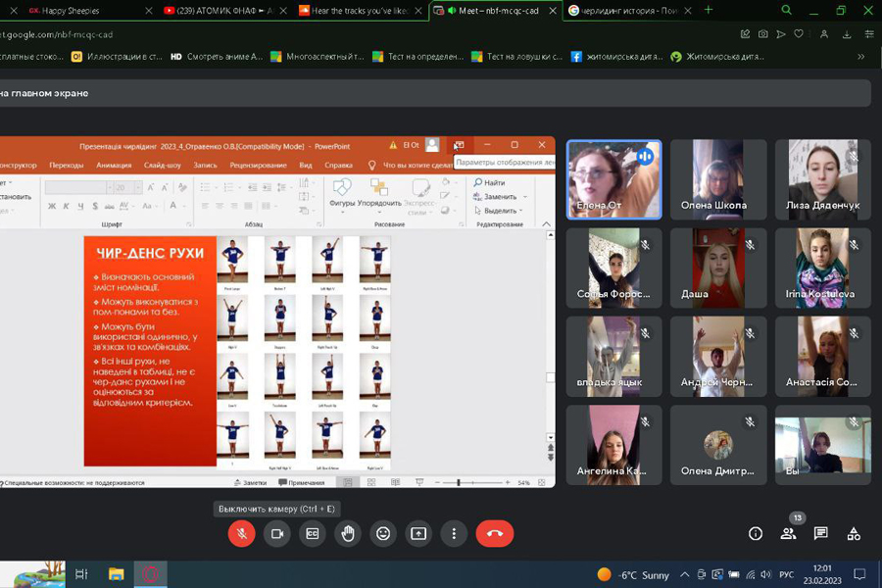Show hidden system tray icons
The height and width of the screenshot is (588, 882).
[685, 574]
